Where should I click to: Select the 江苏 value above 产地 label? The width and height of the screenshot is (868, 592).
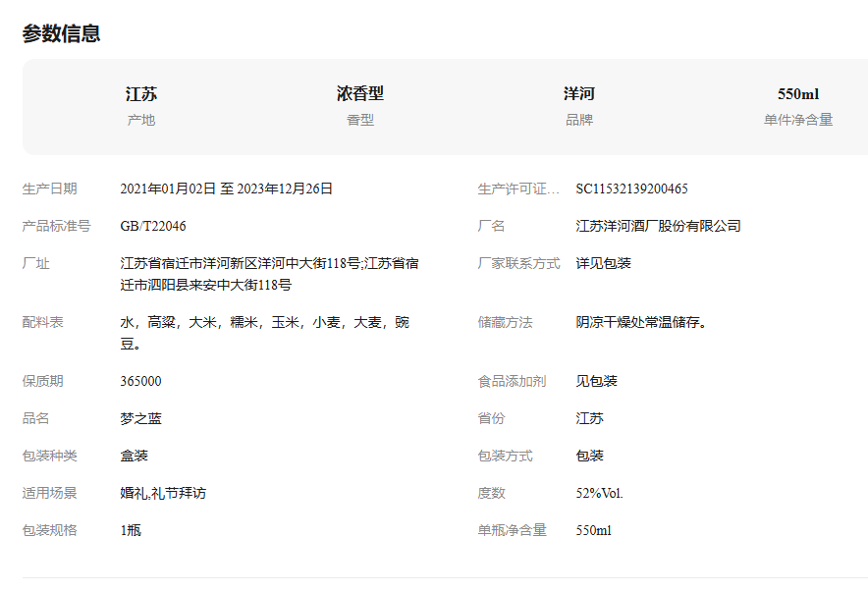pos(140,94)
